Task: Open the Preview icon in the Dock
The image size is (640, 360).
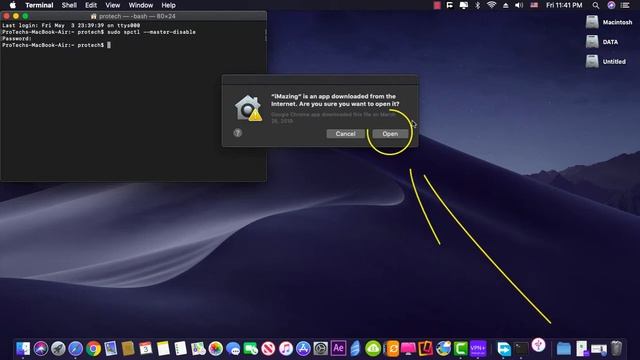Action: [111, 349]
